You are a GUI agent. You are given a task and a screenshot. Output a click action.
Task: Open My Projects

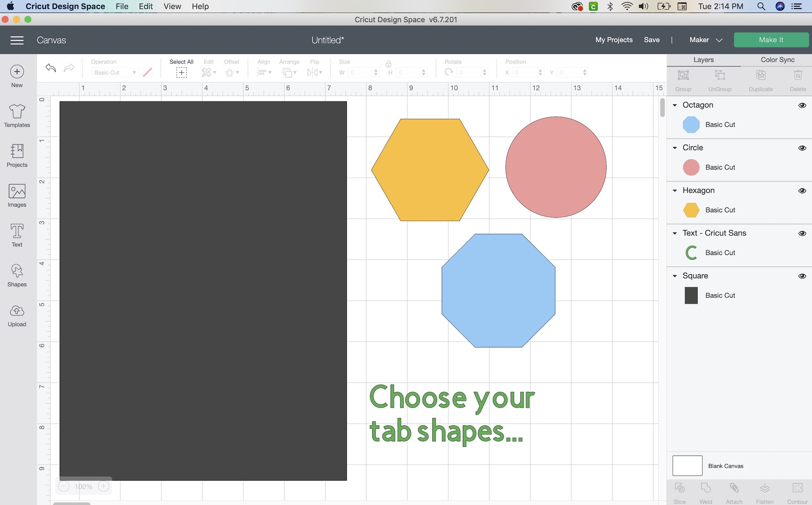point(614,40)
